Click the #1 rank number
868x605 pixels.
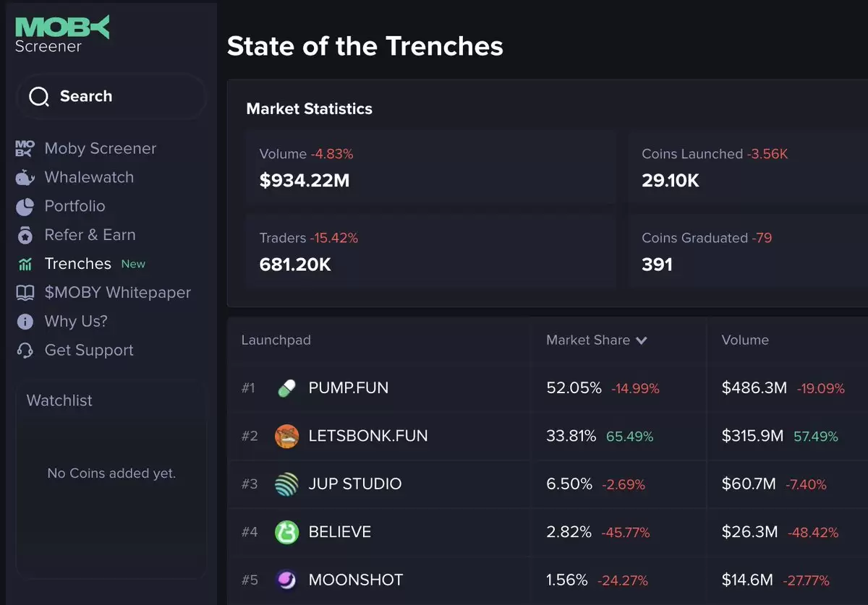click(x=248, y=388)
